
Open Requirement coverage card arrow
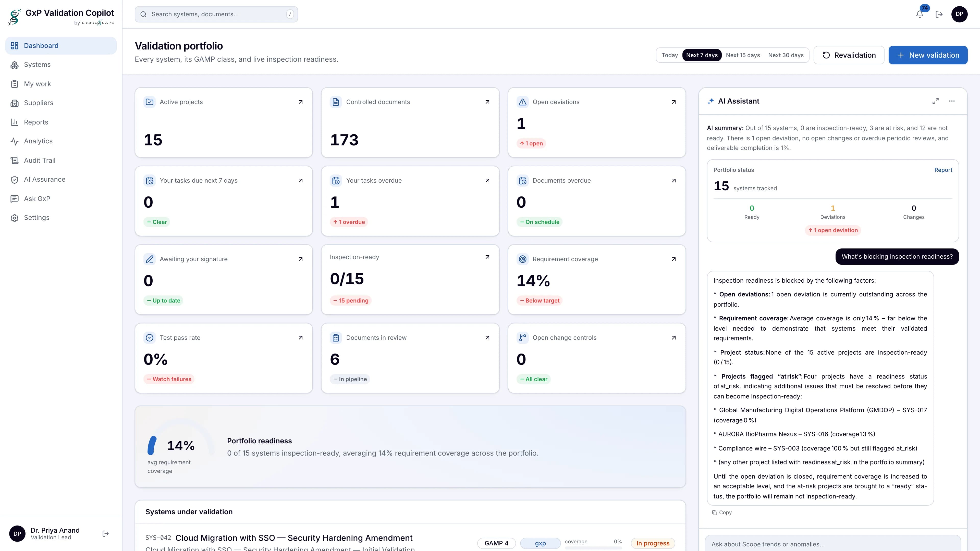(x=674, y=259)
